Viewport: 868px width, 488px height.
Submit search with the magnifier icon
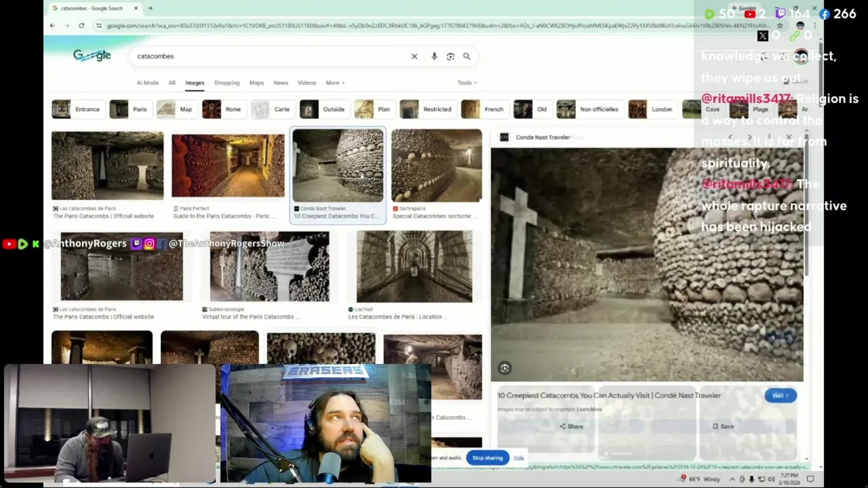tap(467, 56)
